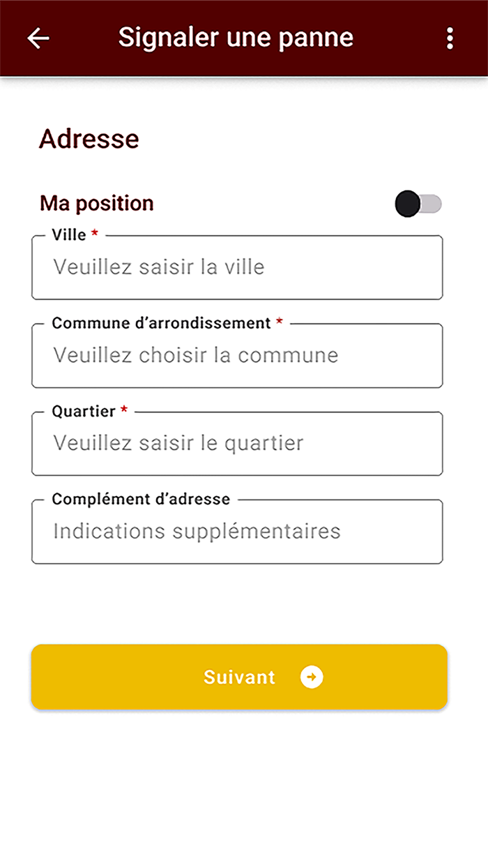Viewport: 488px width, 868px height.
Task: Click the 'Complément d'adresse' field label
Action: click(141, 499)
